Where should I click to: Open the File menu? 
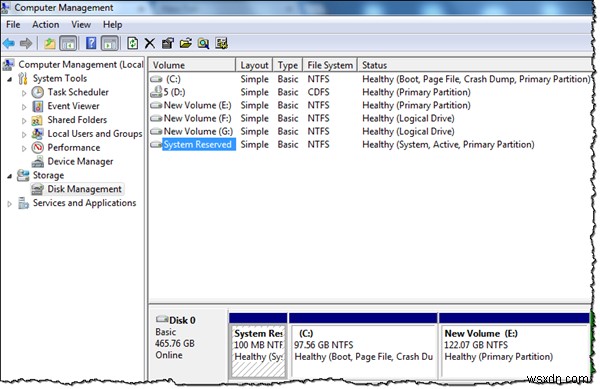pyautogui.click(x=13, y=24)
